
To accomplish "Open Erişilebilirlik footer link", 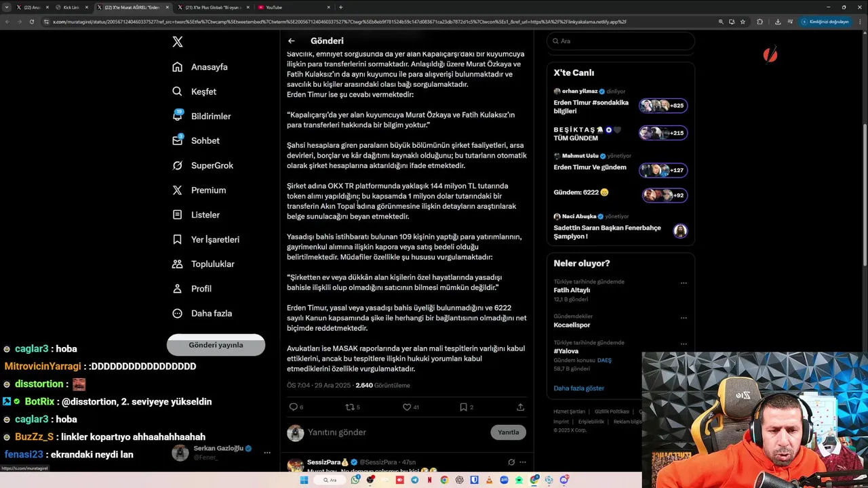I will pos(591,422).
